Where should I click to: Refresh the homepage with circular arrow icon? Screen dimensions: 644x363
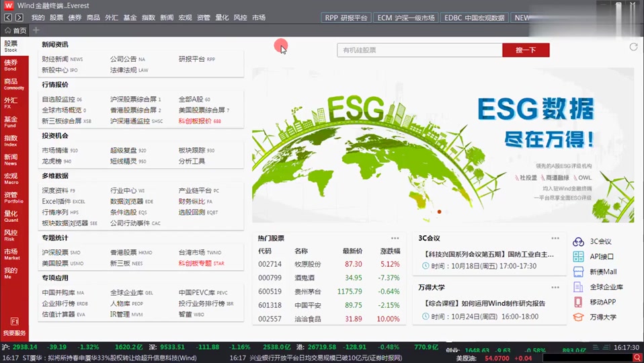[x=633, y=47]
